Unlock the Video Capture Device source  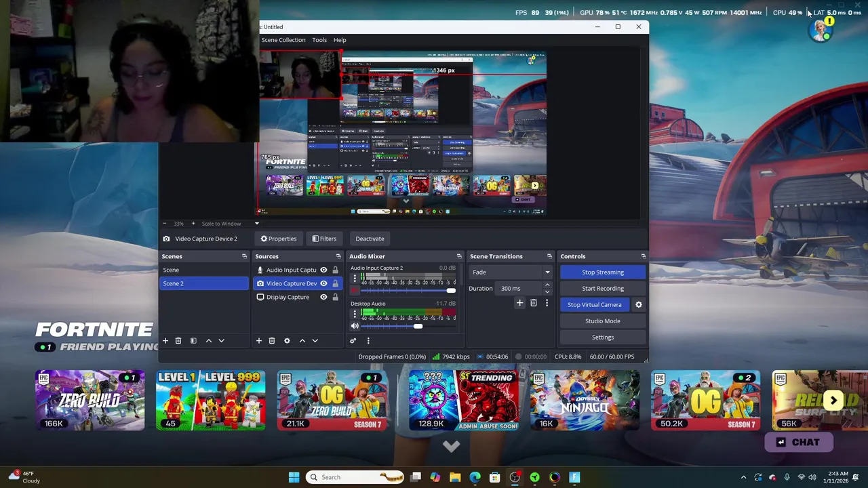click(x=335, y=283)
